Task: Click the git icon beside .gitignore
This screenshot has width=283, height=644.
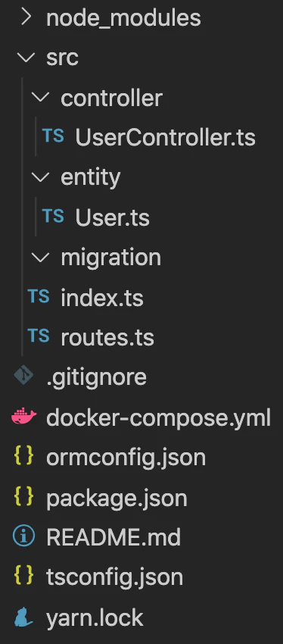Action: 23,376
